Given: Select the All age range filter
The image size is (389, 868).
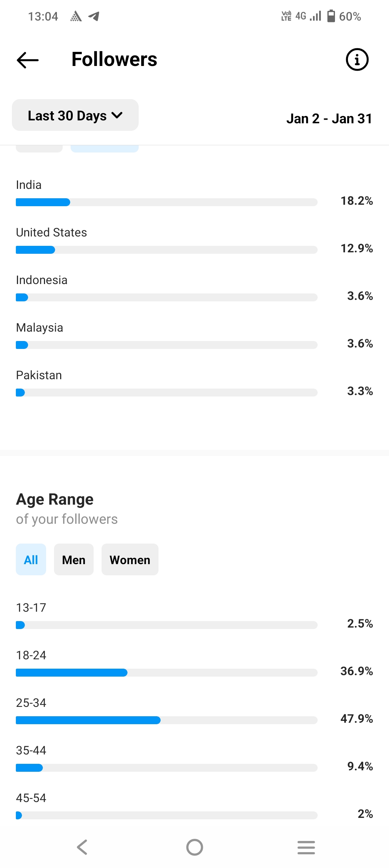Looking at the screenshot, I should (31, 559).
